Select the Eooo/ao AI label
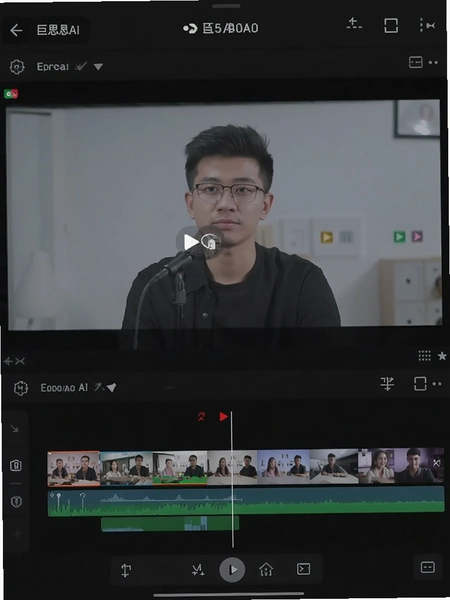This screenshot has height=600, width=450. click(64, 388)
